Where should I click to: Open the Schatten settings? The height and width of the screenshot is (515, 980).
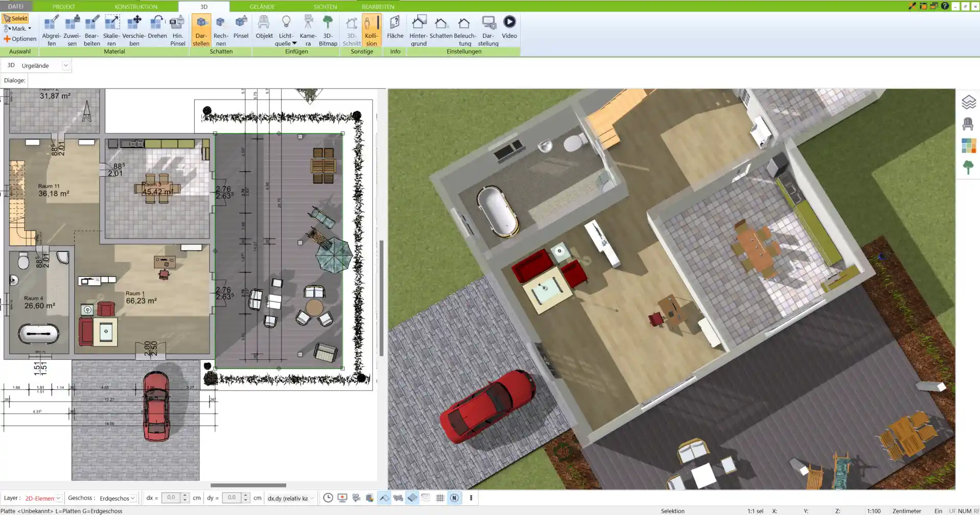coord(441,27)
